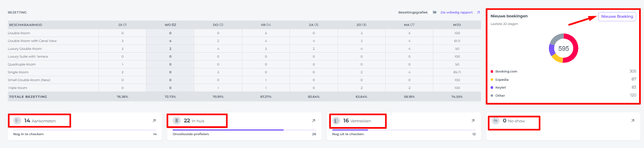
Task: Click the 22 In huis heading
Action: click(x=194, y=121)
